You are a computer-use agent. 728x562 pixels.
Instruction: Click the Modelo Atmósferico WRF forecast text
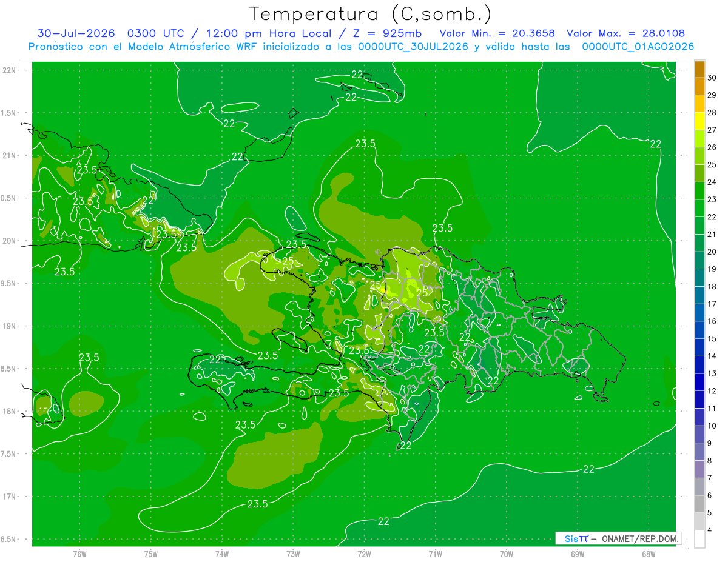tap(192, 47)
